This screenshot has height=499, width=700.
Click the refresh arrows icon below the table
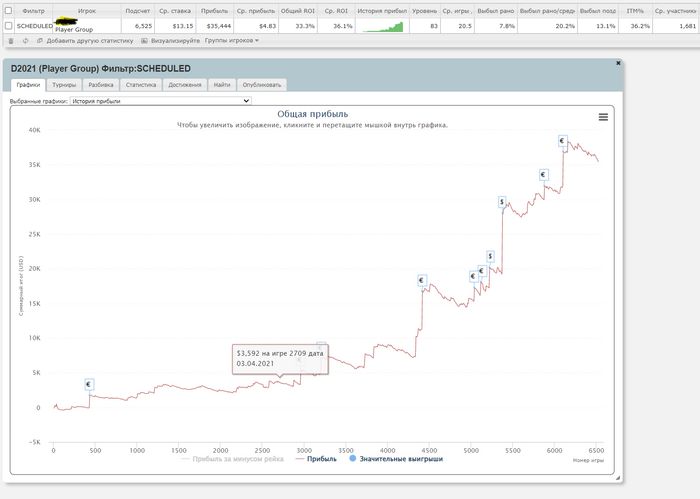[x=25, y=41]
